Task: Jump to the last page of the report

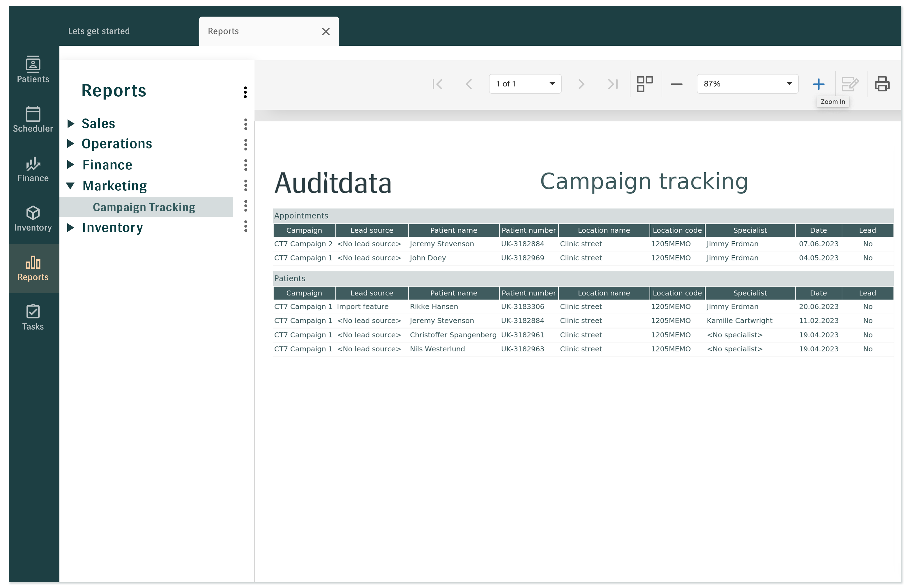Action: coord(612,84)
